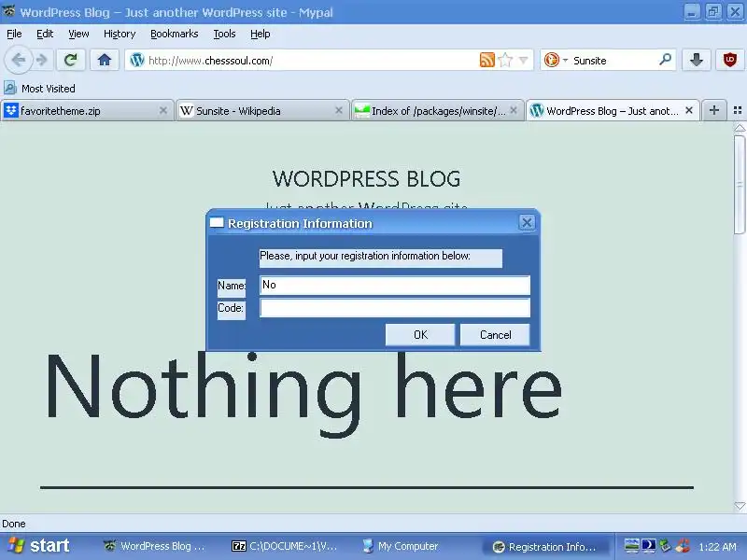Screen dimensions: 747x560
Task: Click the green tray icon beside the moon
Action: (x=666, y=546)
